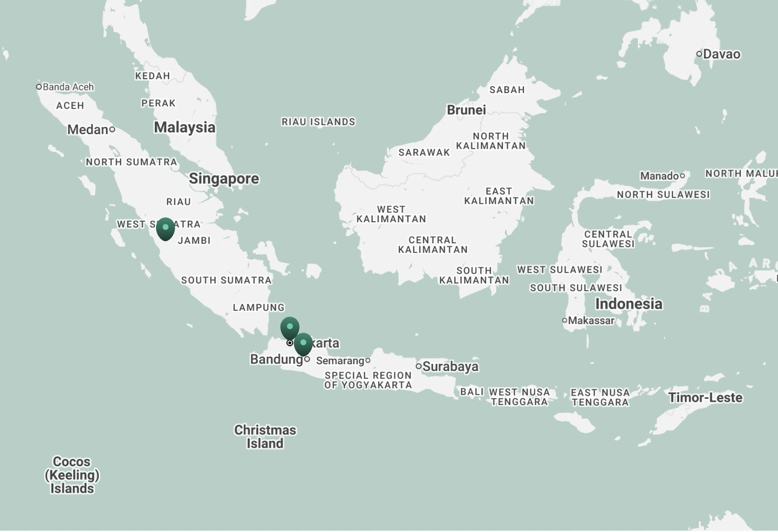This screenshot has width=778, height=532.
Task: Click the Brunei label on map
Action: coord(466,110)
